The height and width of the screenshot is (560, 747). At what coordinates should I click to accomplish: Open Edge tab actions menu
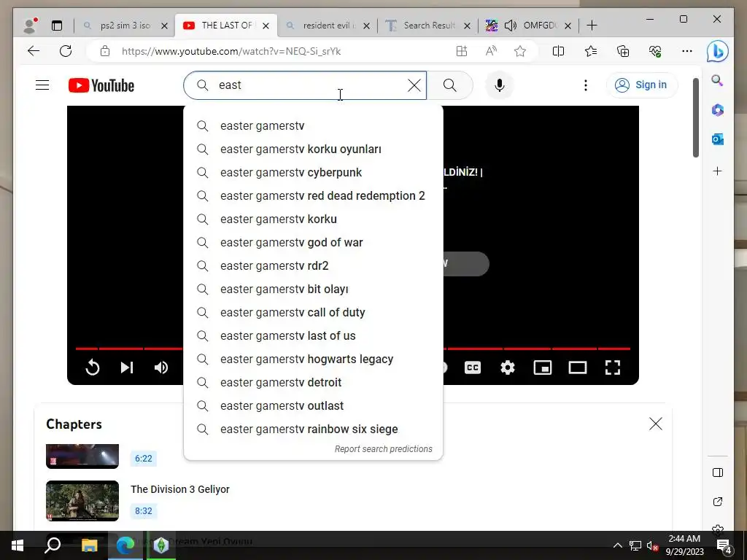(x=57, y=26)
